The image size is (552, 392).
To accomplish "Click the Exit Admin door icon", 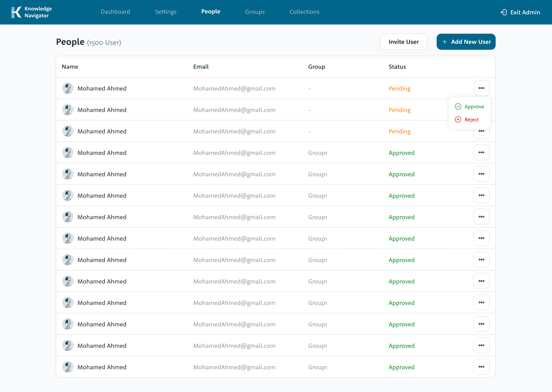I will (x=504, y=12).
